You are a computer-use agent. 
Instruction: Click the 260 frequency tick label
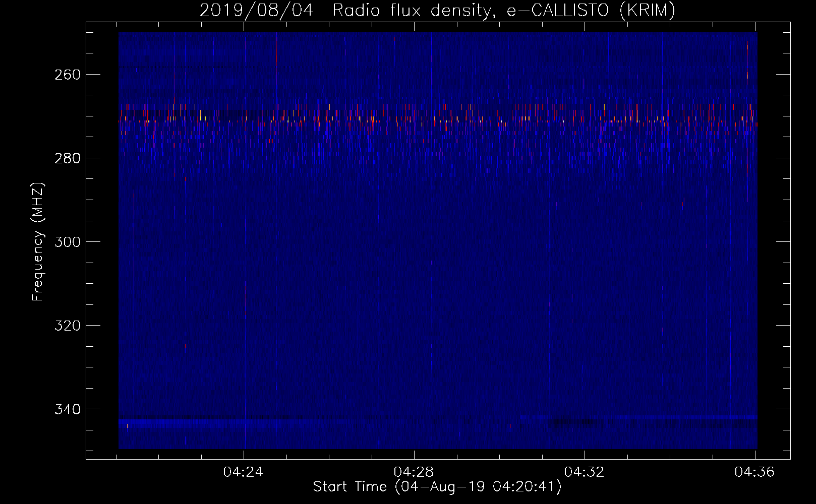pos(68,75)
